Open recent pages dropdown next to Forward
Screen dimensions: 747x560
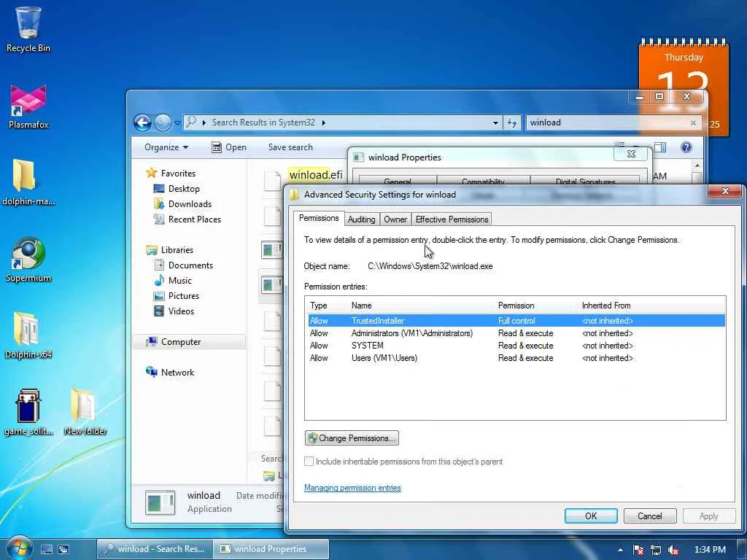(177, 122)
